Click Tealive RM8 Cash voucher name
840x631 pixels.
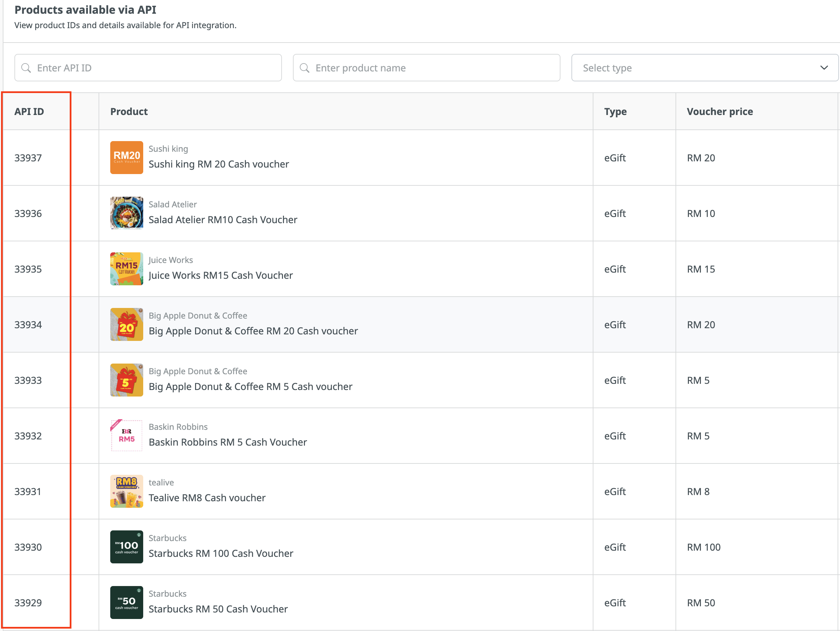pos(207,498)
